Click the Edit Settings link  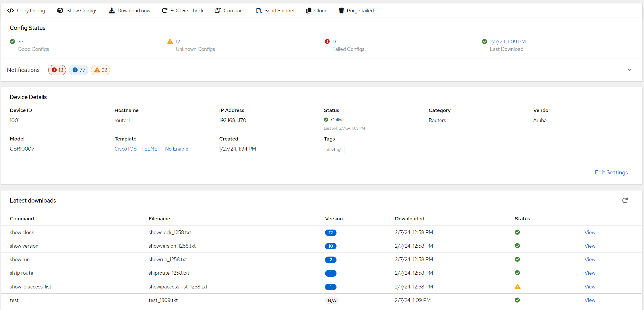(x=611, y=172)
